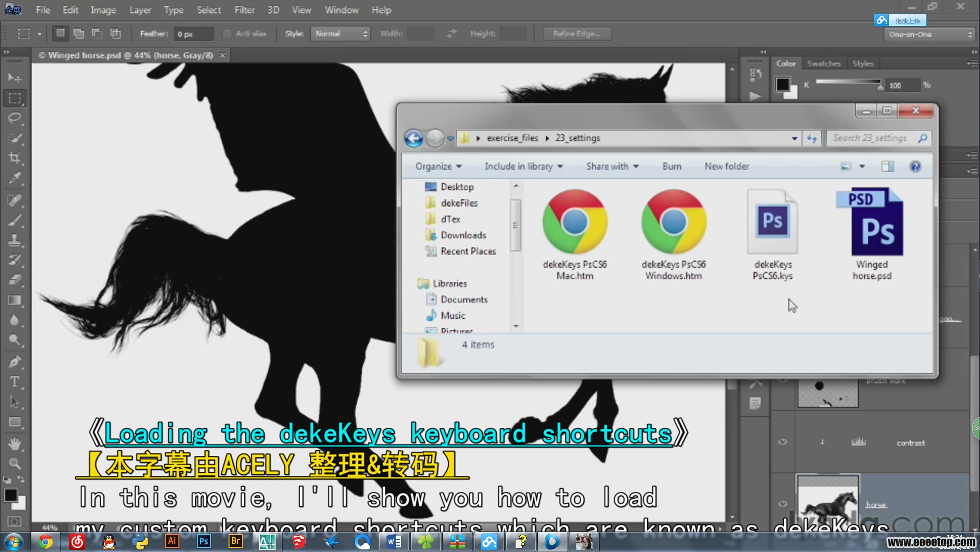Switch to the Styles tab
Viewport: 980px width, 552px height.
pos(863,64)
